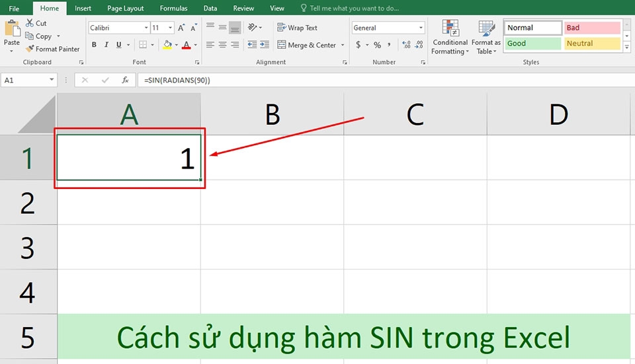This screenshot has width=635, height=364.
Task: Select cell A1 containing 1
Action: [x=129, y=157]
